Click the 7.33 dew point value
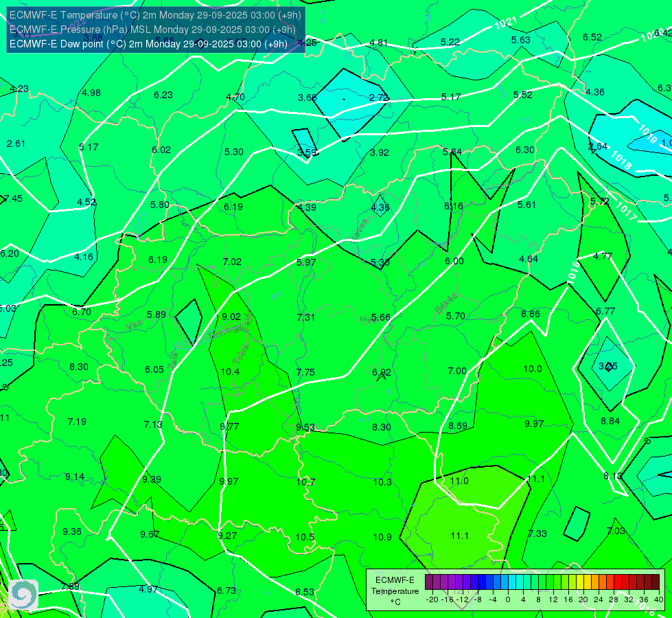 [537, 534]
